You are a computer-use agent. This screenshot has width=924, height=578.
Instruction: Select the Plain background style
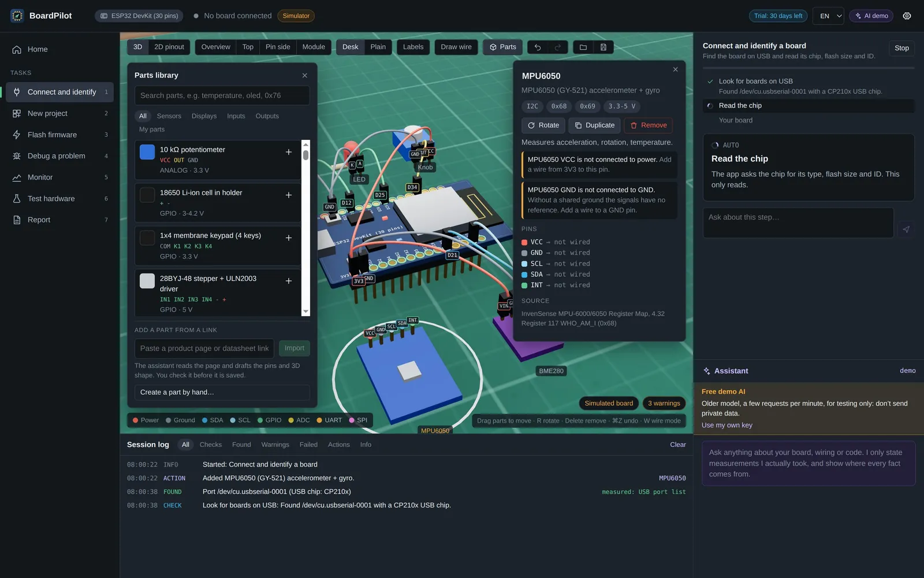click(378, 47)
